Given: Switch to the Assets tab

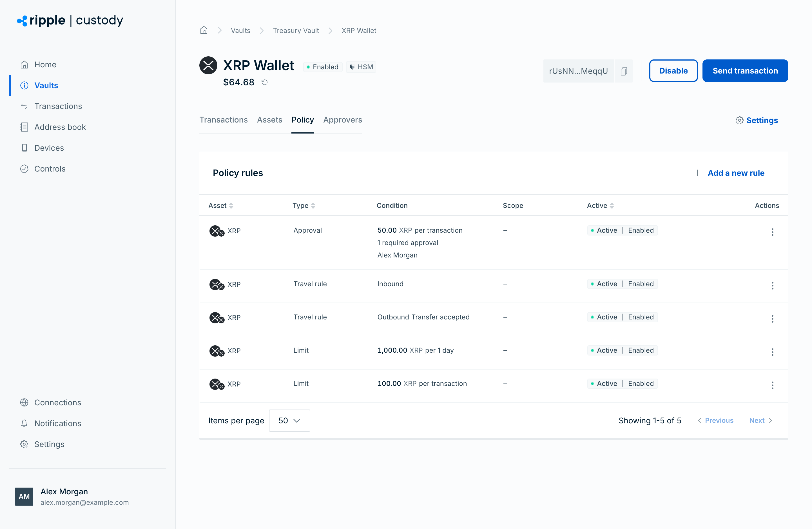Looking at the screenshot, I should point(269,120).
